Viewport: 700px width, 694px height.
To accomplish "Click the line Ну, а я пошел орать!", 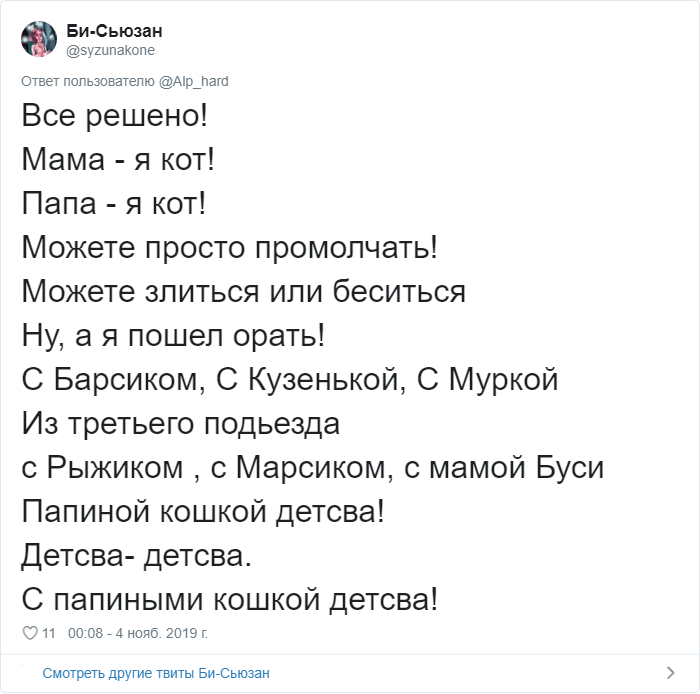I will 173,335.
